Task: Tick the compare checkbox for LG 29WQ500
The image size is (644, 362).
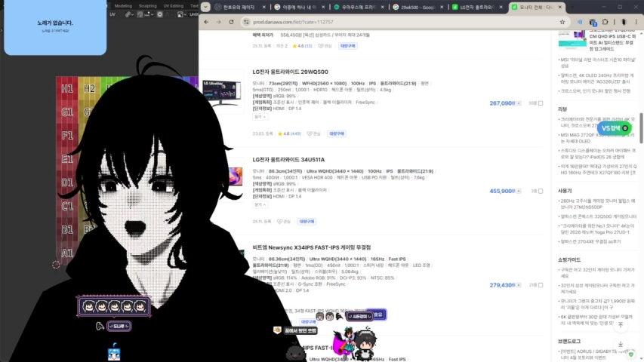Action: (x=541, y=103)
